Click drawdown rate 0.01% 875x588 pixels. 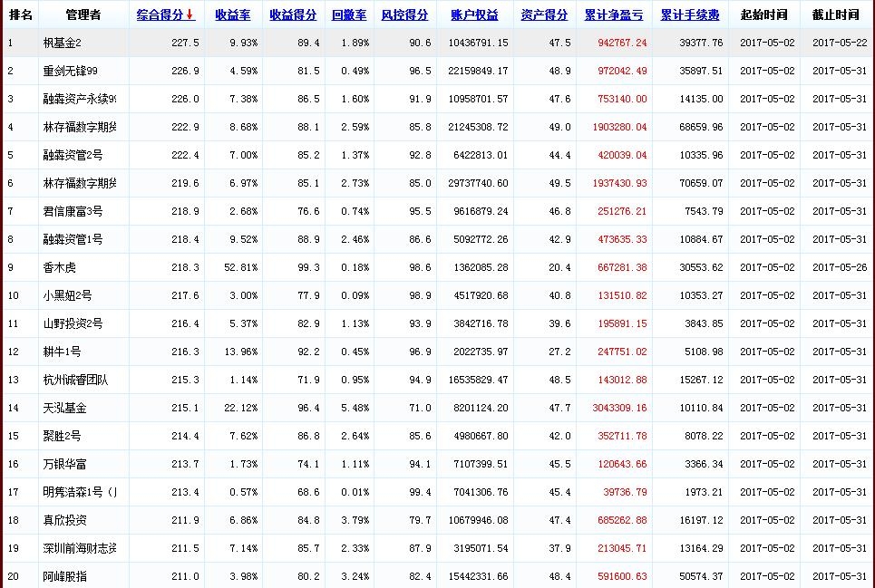tap(355, 492)
